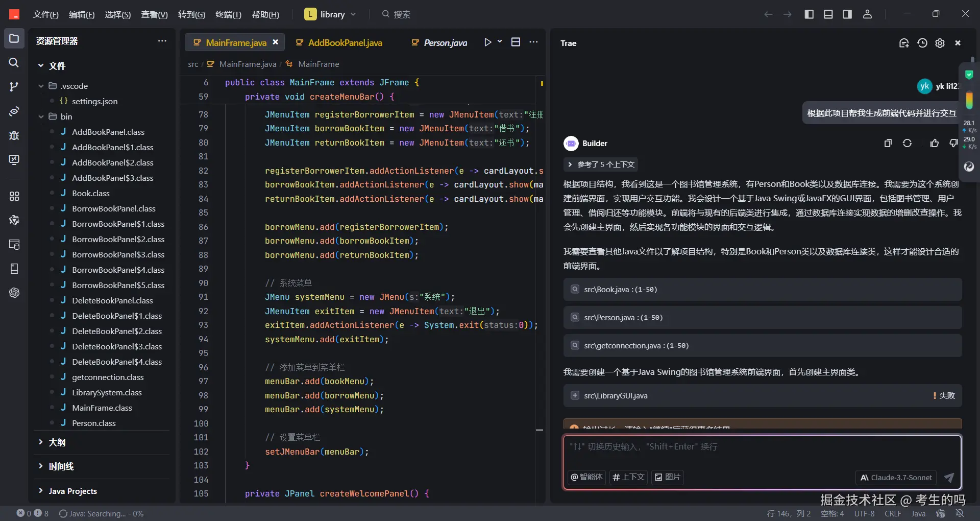
Task: Open the Search view in activity bar
Action: coord(14,62)
